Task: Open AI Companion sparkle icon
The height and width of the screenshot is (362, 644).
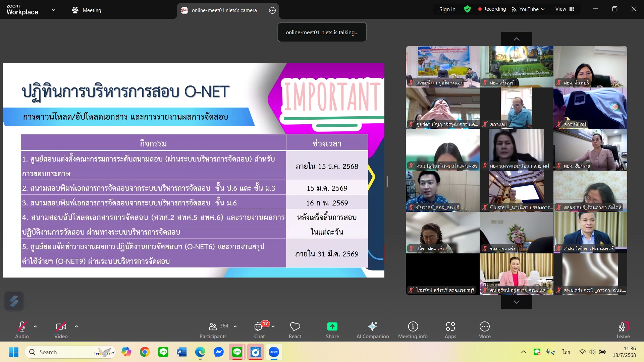Action: coord(372,327)
